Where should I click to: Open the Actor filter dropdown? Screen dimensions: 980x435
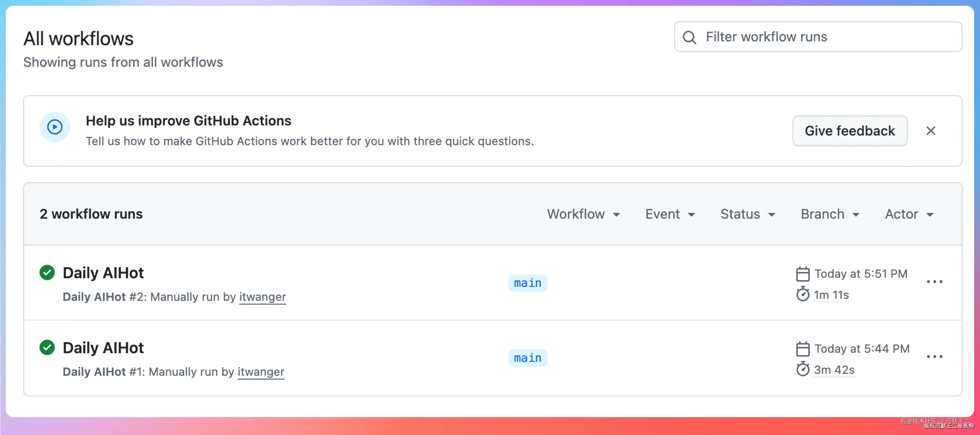(x=909, y=214)
